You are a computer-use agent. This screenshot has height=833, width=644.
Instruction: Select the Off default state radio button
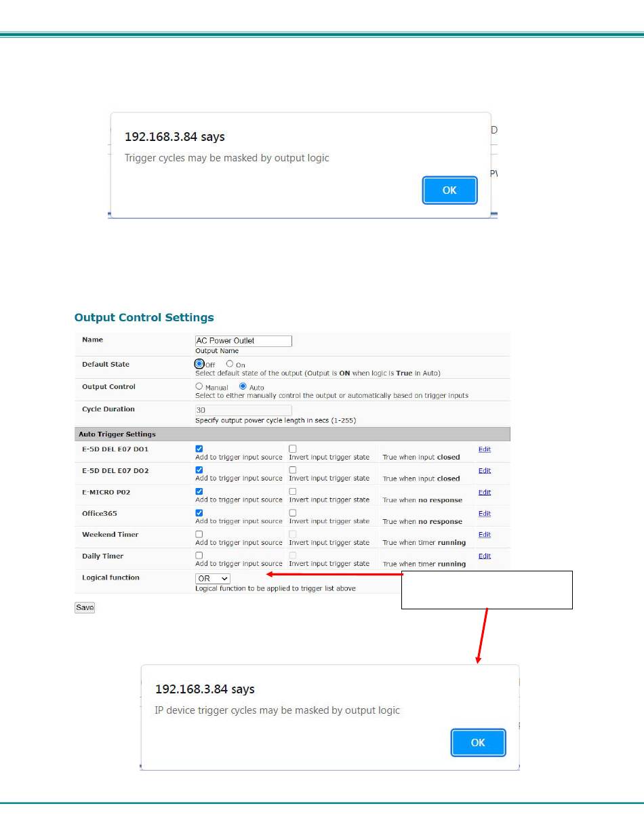tap(199, 364)
